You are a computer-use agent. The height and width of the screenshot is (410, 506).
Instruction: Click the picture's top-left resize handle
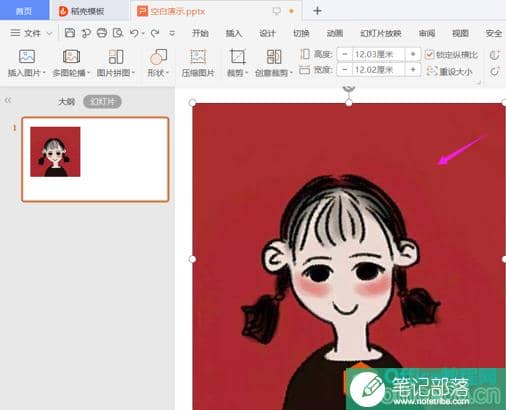(192, 103)
